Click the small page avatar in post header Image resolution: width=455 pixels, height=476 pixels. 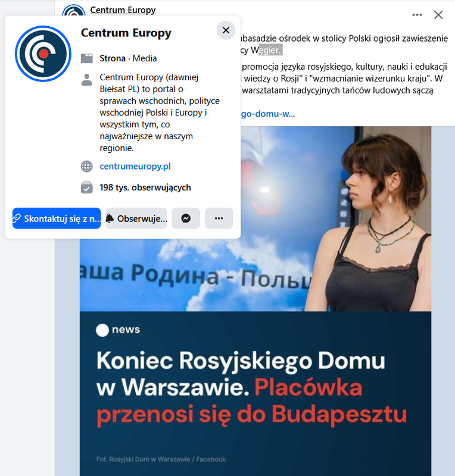pos(74,11)
